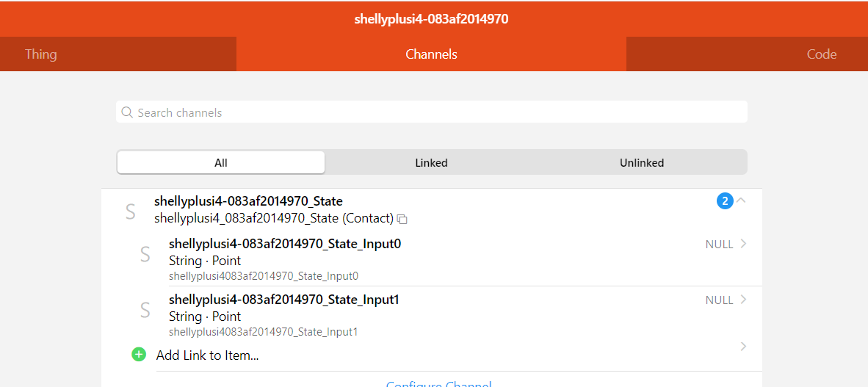This screenshot has height=387, width=868.
Task: Switch to the Code tab
Action: tap(821, 54)
